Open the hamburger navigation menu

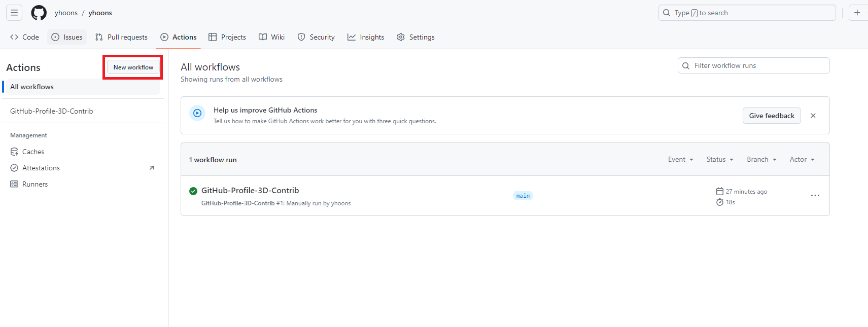coord(14,13)
